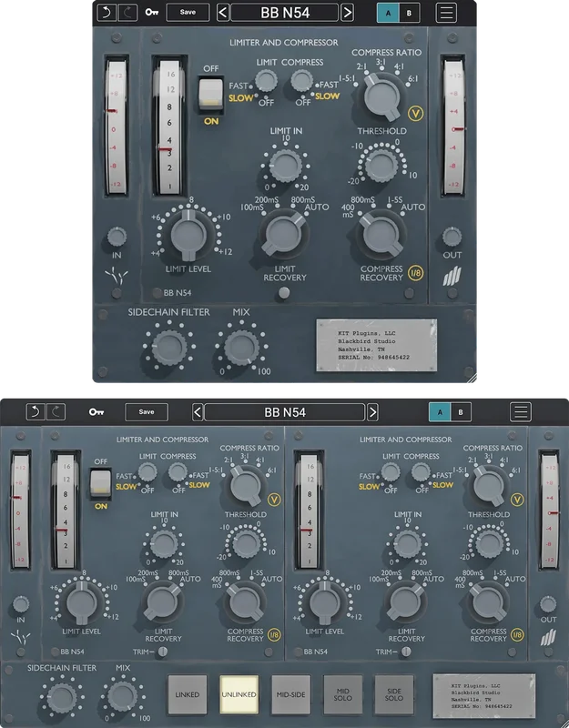Open hamburger menu in bottom stereo window
569x728 pixels.
click(x=521, y=412)
